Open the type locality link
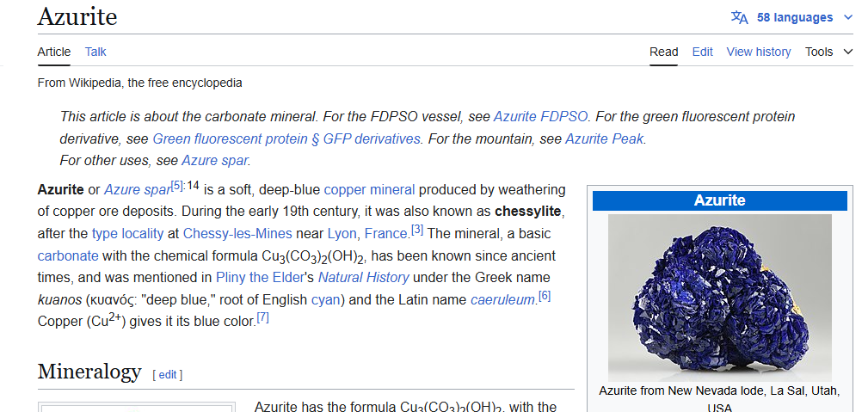Screen dimensions: 868x412 [x=127, y=234]
